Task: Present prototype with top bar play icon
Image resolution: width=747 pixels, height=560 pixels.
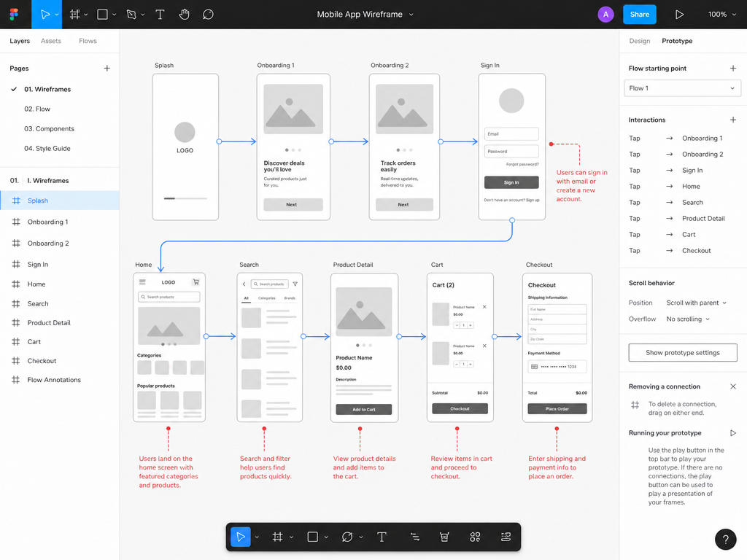Action: click(679, 15)
